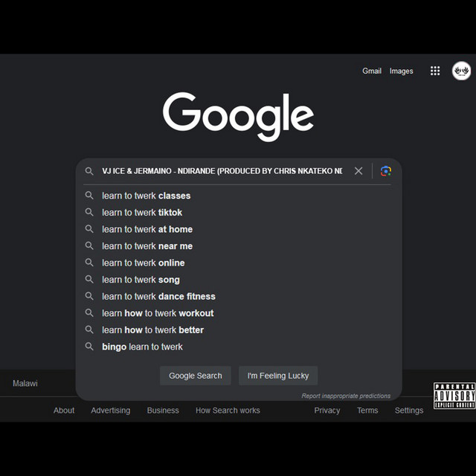The image size is (476, 476).
Task: Open Google Lens image search icon
Action: point(385,171)
